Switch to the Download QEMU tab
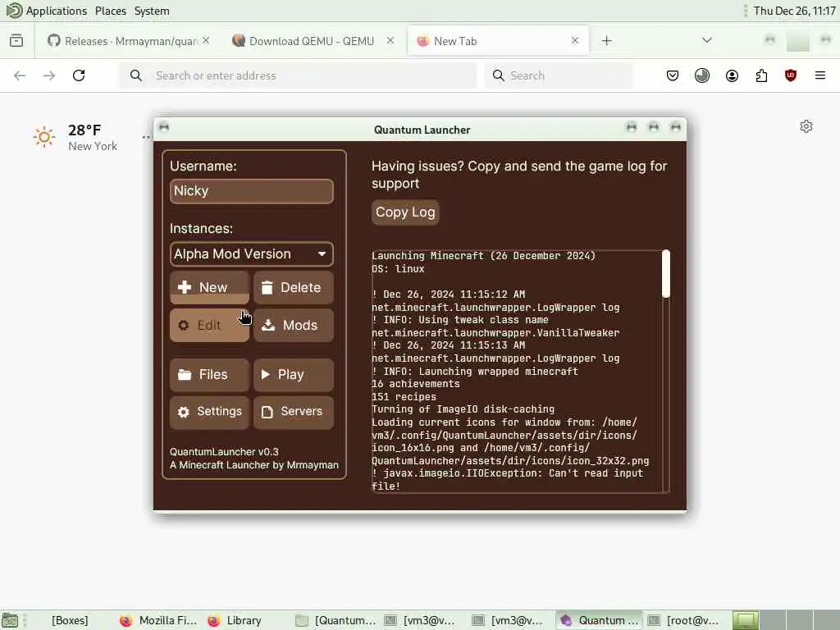 pyautogui.click(x=311, y=41)
